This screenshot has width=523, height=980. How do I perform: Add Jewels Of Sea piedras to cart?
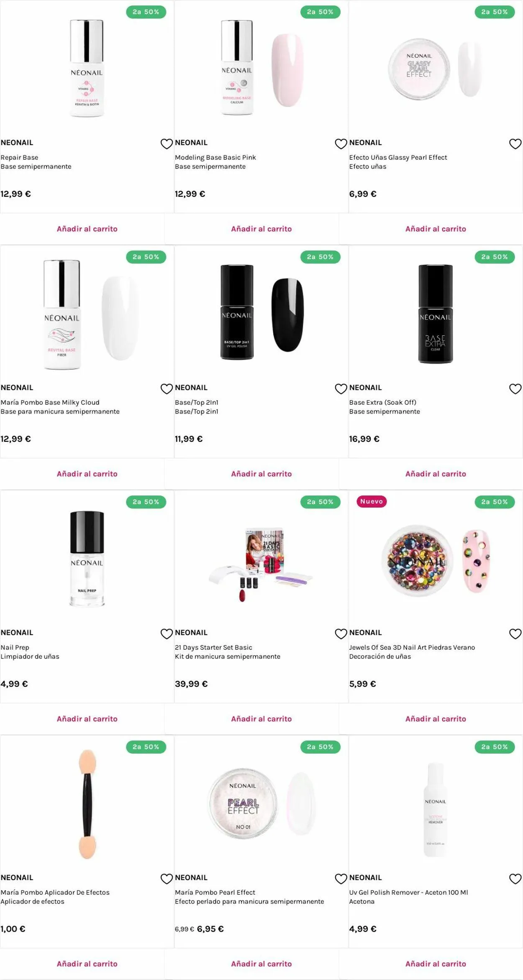pyautogui.click(x=436, y=719)
